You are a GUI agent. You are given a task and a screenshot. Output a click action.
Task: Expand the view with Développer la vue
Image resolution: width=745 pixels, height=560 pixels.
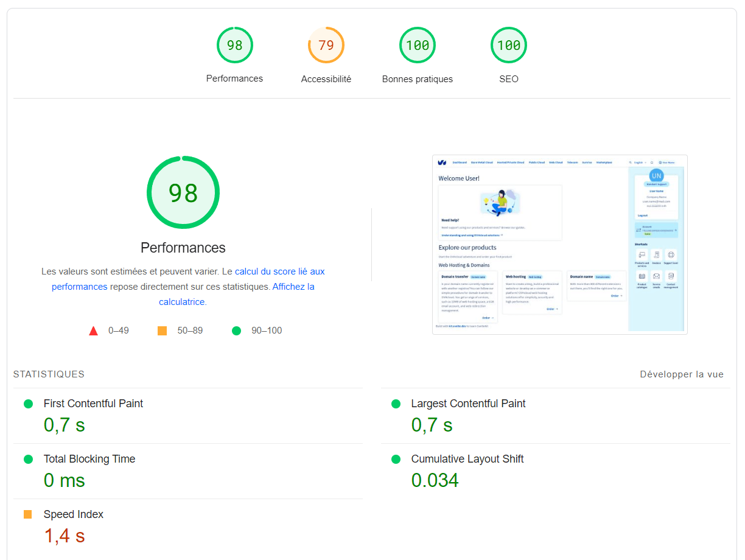coord(682,374)
